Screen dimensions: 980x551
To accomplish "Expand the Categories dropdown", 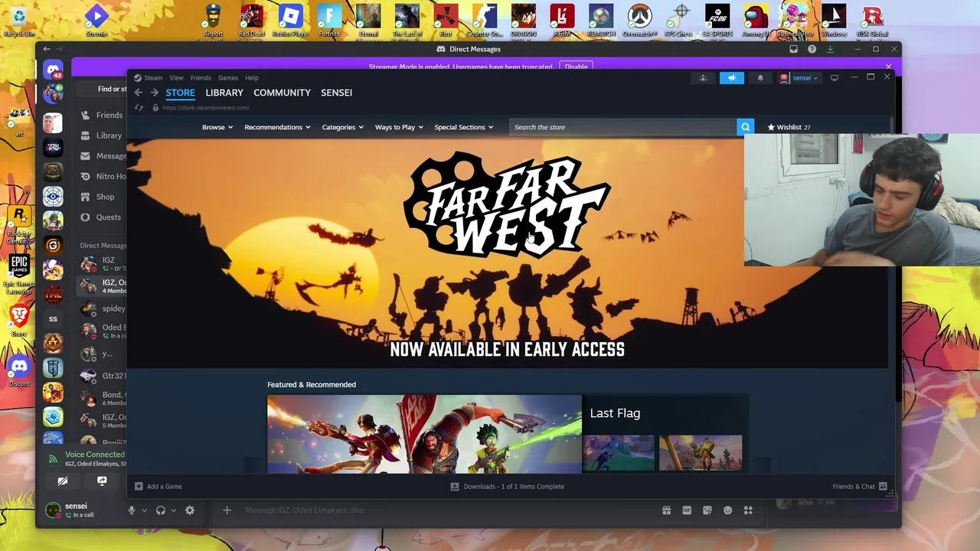I will pos(342,127).
